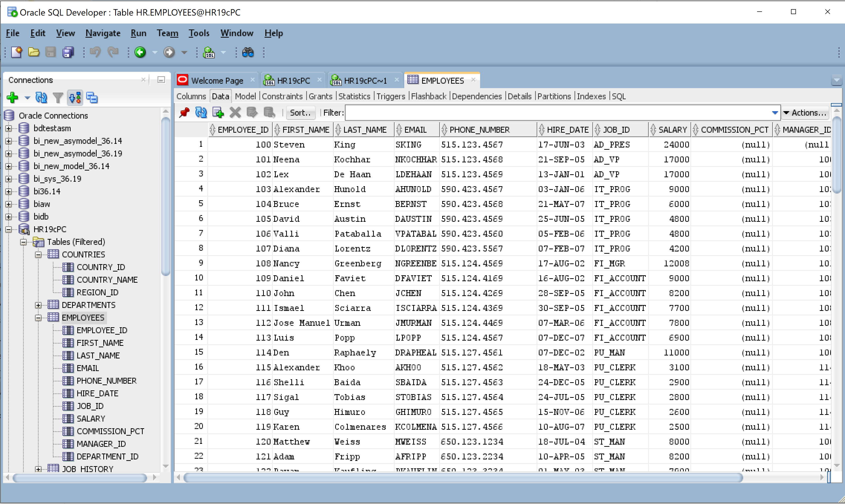This screenshot has height=504, width=845.
Task: Click the New file toolbar icon
Action: (x=16, y=52)
